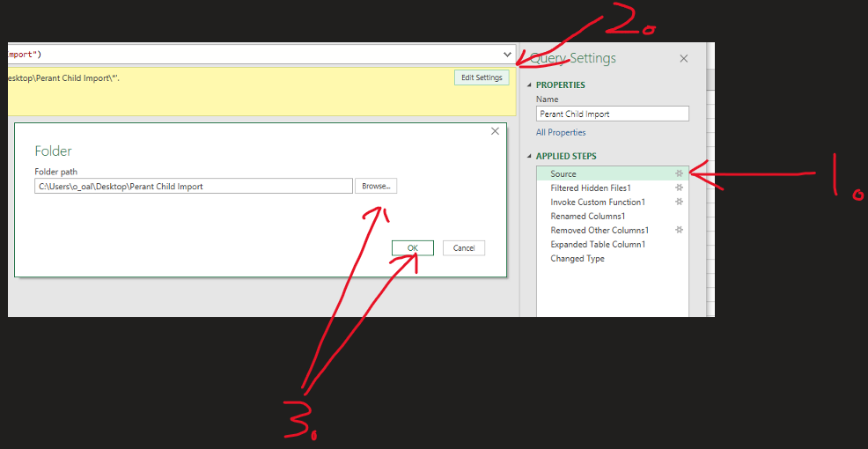Select the Changed Type step

(x=612, y=259)
